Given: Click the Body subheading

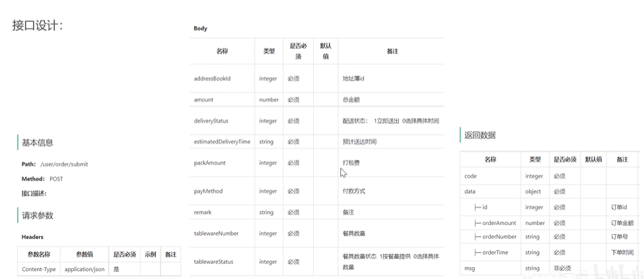Looking at the screenshot, I should (x=200, y=28).
